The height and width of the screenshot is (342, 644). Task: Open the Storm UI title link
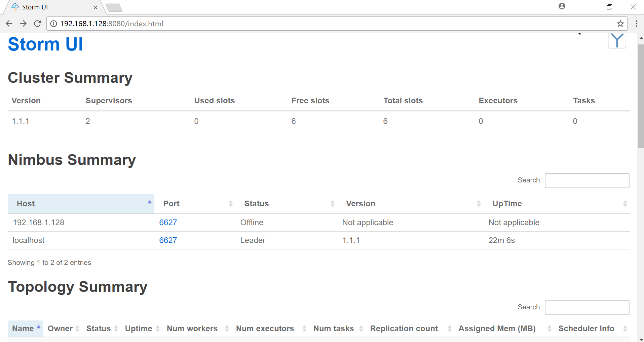pos(45,44)
